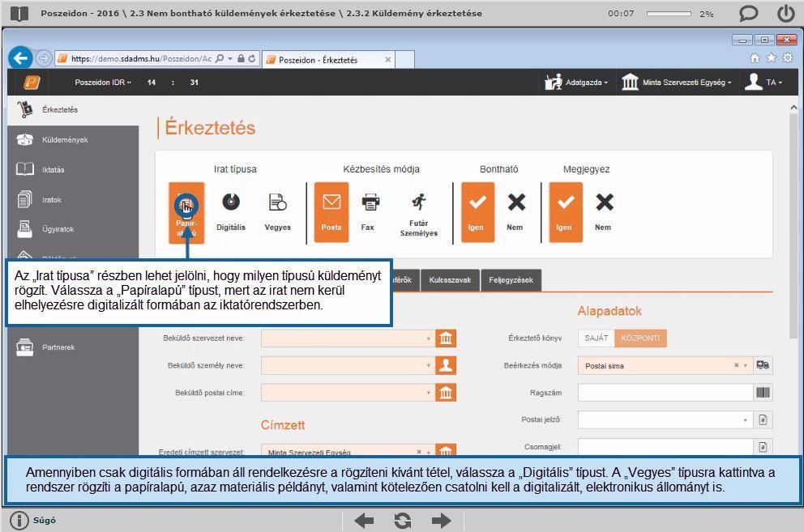804x532 pixels.
Task: Click the document icon beside Csomagjel
Action: point(763,447)
